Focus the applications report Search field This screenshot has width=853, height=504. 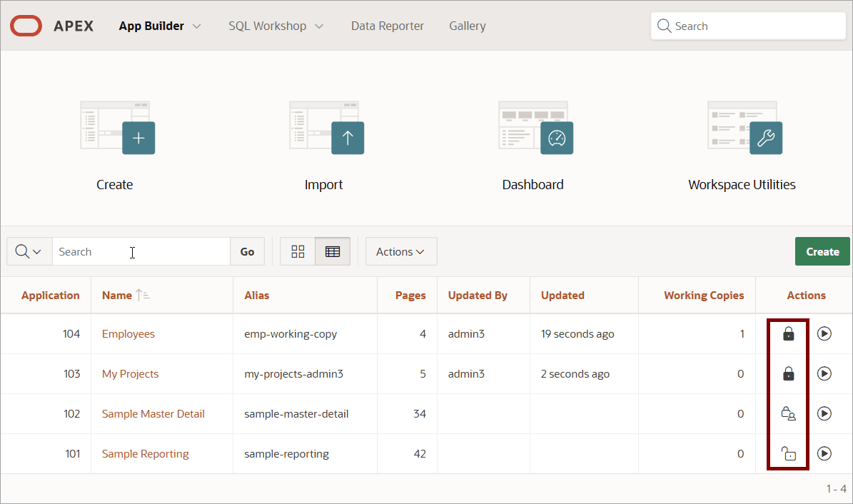click(141, 251)
